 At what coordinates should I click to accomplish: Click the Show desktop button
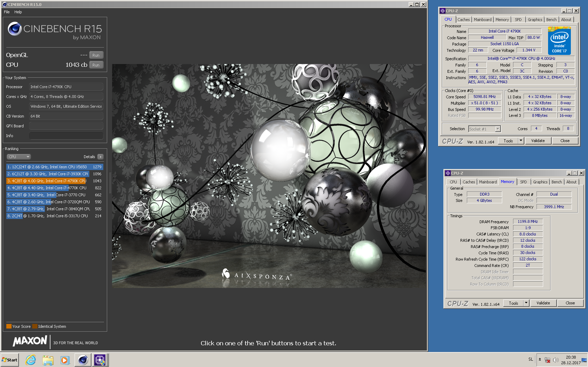coord(584,360)
